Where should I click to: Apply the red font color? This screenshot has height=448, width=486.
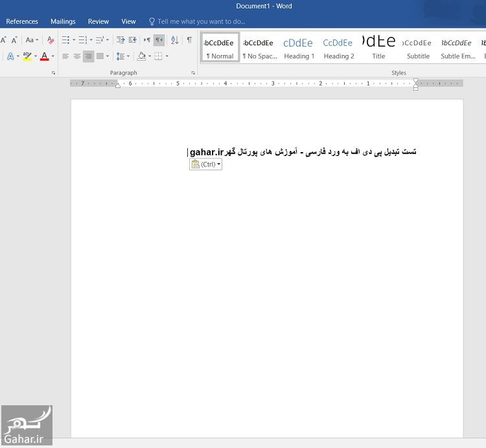point(45,56)
